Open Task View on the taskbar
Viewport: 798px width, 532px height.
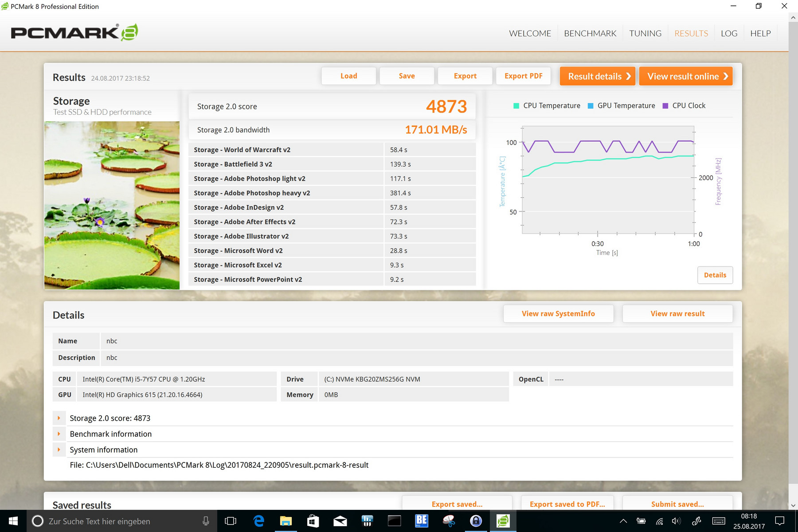click(231, 521)
